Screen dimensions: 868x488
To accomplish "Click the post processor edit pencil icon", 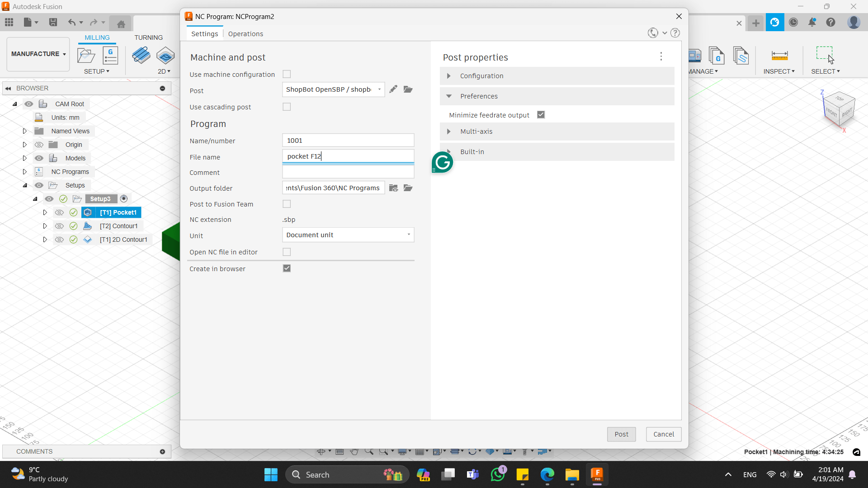I will (393, 89).
